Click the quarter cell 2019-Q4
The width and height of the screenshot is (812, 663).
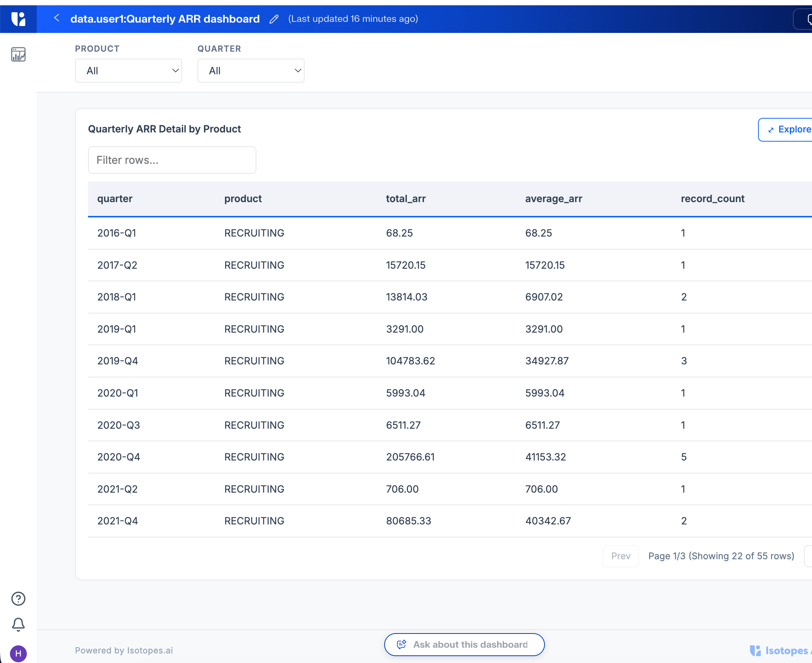(x=117, y=361)
